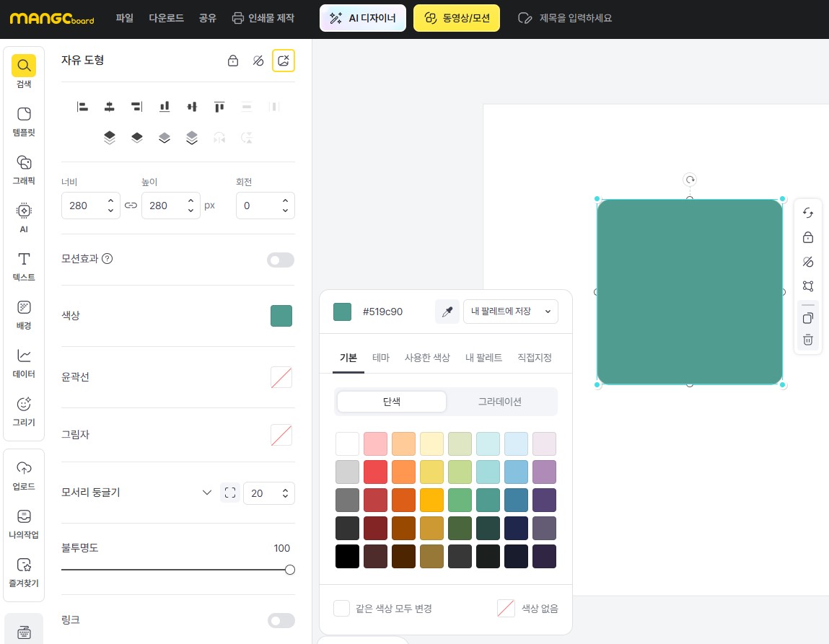Send layer backward one step
The height and width of the screenshot is (644, 829).
point(165,137)
